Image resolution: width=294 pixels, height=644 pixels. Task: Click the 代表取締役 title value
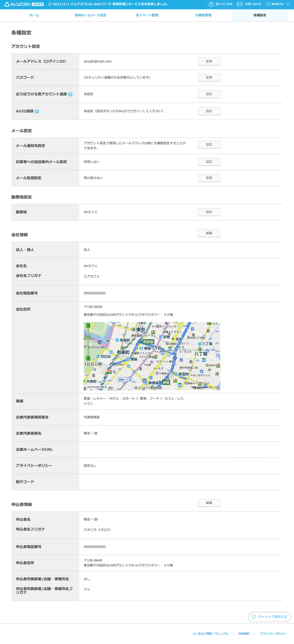click(92, 417)
